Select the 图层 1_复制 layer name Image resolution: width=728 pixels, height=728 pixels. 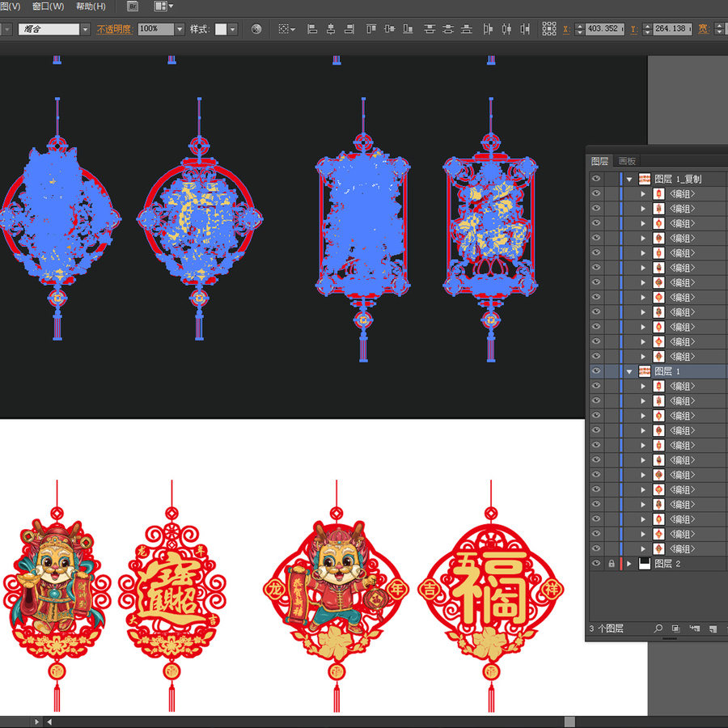678,179
